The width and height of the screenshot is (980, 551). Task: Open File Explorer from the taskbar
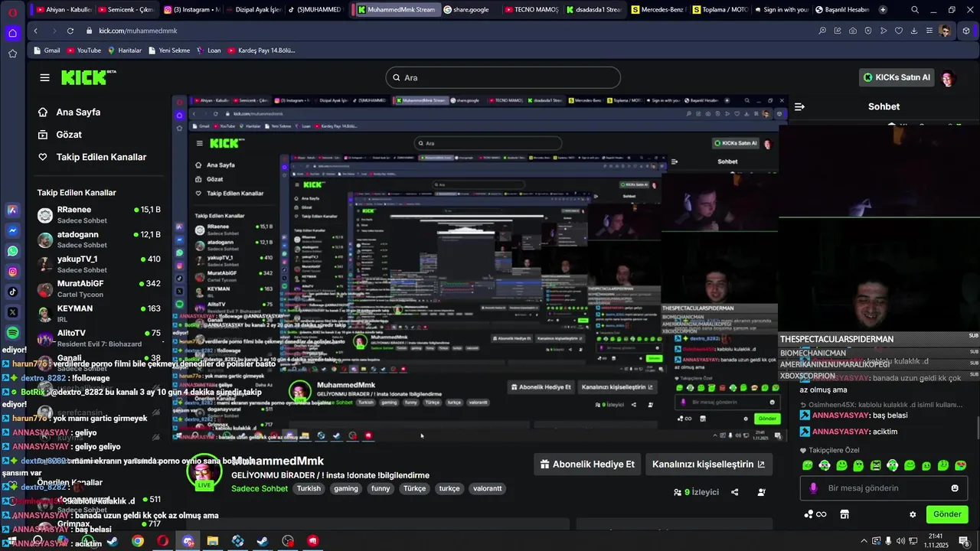[213, 541]
